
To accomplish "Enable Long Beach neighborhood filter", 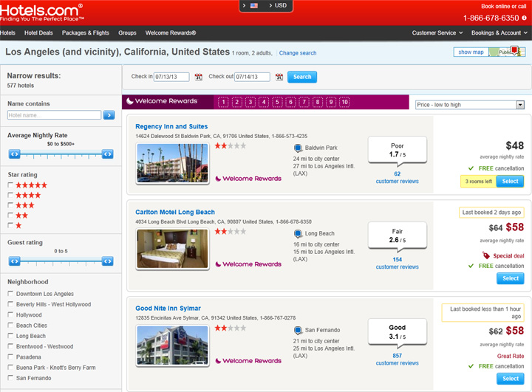I will click(10, 336).
